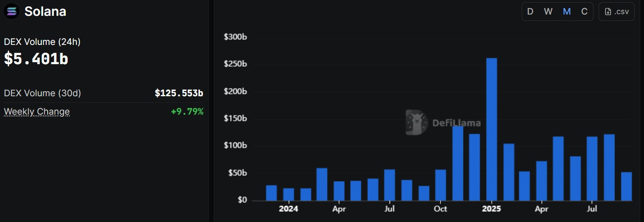Click the bar above Jul 2025 label

[592, 169]
